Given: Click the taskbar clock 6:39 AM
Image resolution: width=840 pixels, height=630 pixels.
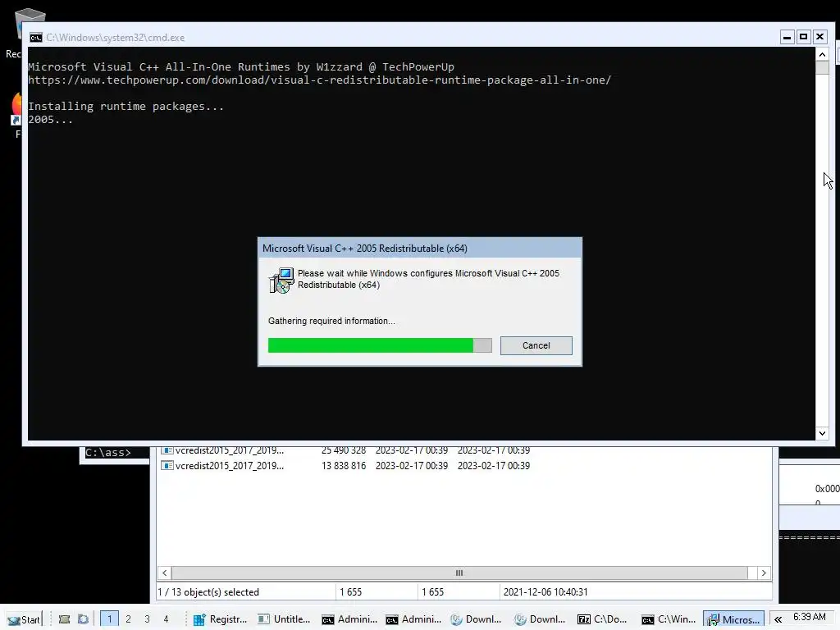Looking at the screenshot, I should pyautogui.click(x=809, y=617).
